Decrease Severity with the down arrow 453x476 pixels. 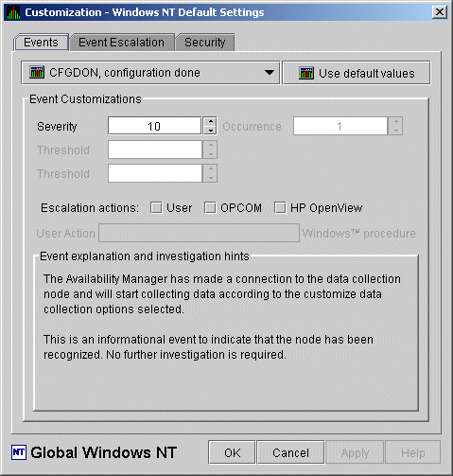coord(210,131)
